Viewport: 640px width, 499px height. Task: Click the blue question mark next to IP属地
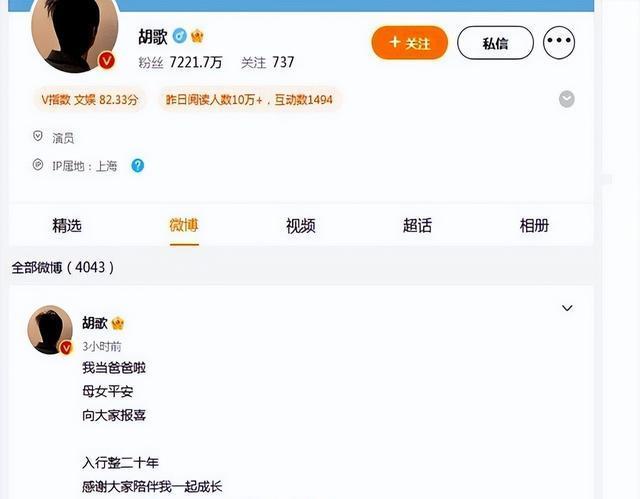138,165
